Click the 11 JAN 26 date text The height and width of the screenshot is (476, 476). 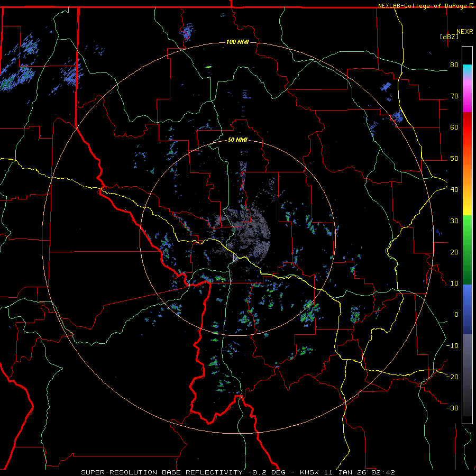tap(346, 472)
